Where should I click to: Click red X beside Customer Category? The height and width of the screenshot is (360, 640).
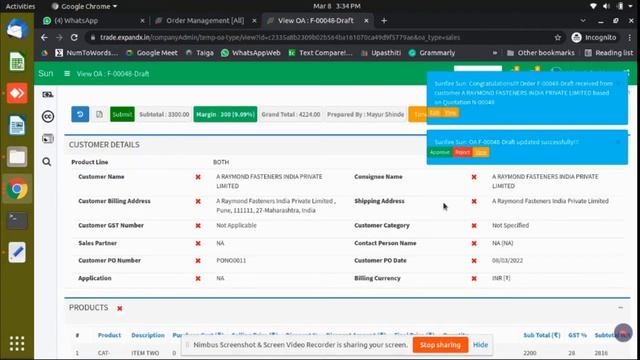[x=474, y=226]
